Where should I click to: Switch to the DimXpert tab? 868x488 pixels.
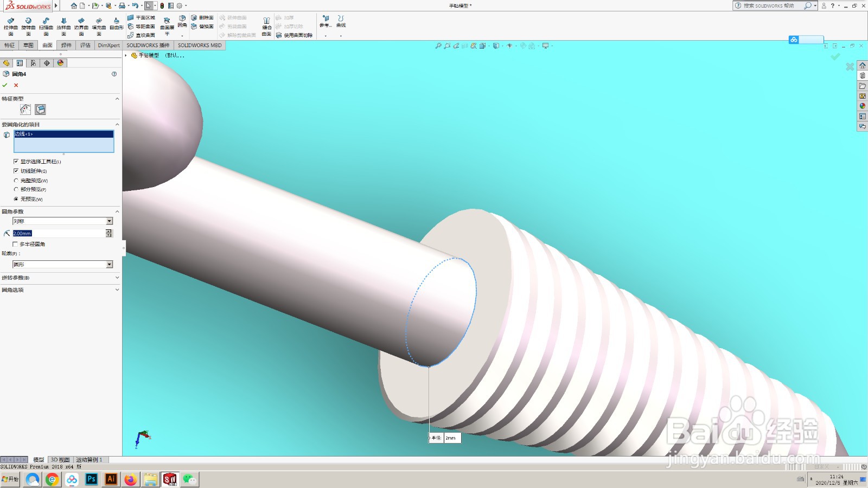click(108, 46)
